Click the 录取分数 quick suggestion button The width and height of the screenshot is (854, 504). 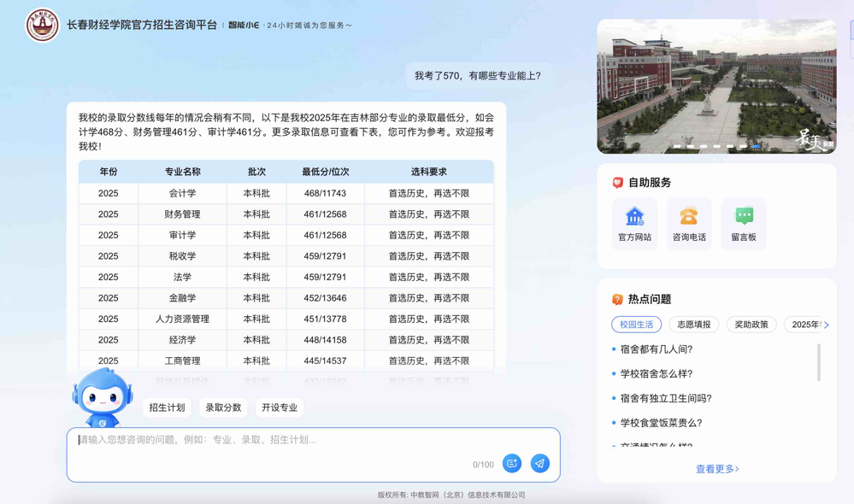click(223, 407)
